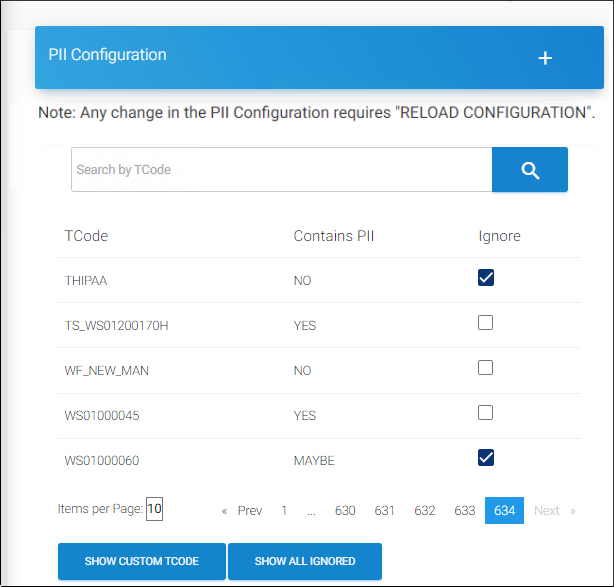Enable Ignore for WF_NEW_MAN row

486,368
